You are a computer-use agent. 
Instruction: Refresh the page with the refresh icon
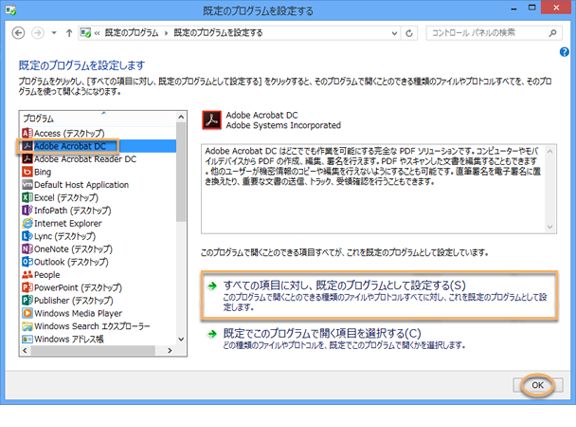(409, 33)
